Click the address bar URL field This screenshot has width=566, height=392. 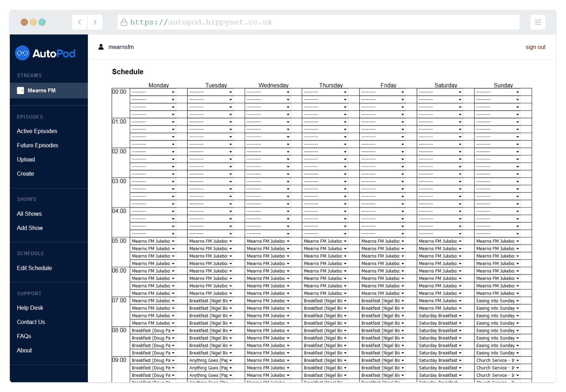pyautogui.click(x=318, y=22)
